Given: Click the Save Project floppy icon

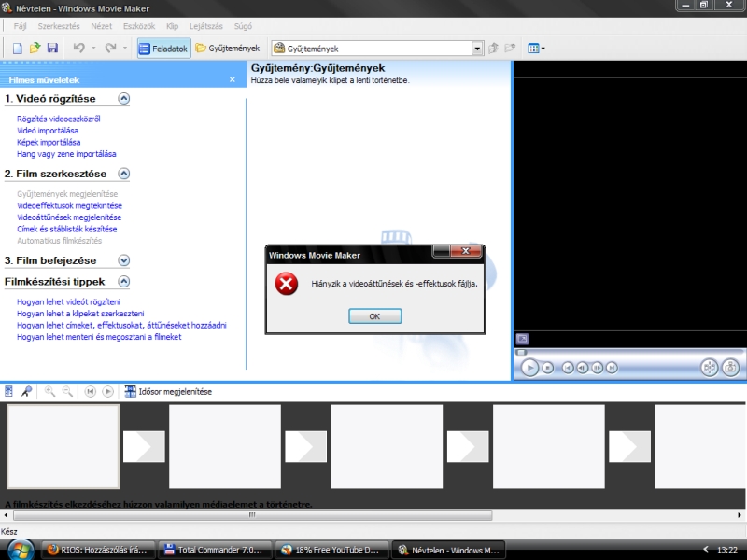Looking at the screenshot, I should [52, 49].
